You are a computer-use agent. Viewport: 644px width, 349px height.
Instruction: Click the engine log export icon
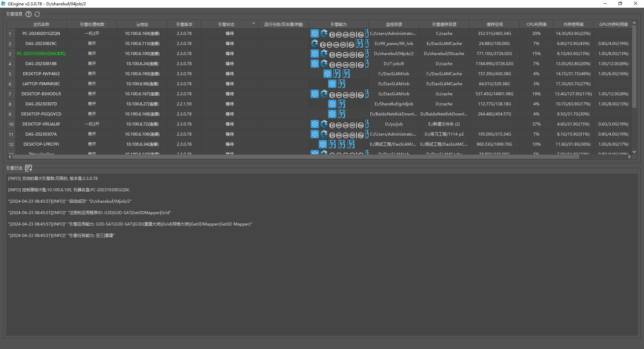(29, 168)
